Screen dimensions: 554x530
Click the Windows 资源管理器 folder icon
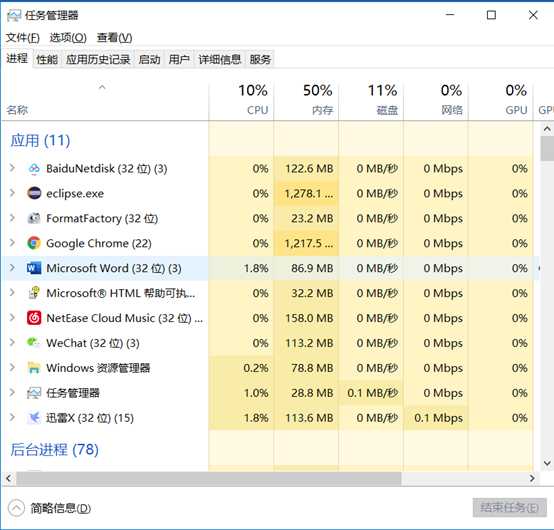[34, 368]
